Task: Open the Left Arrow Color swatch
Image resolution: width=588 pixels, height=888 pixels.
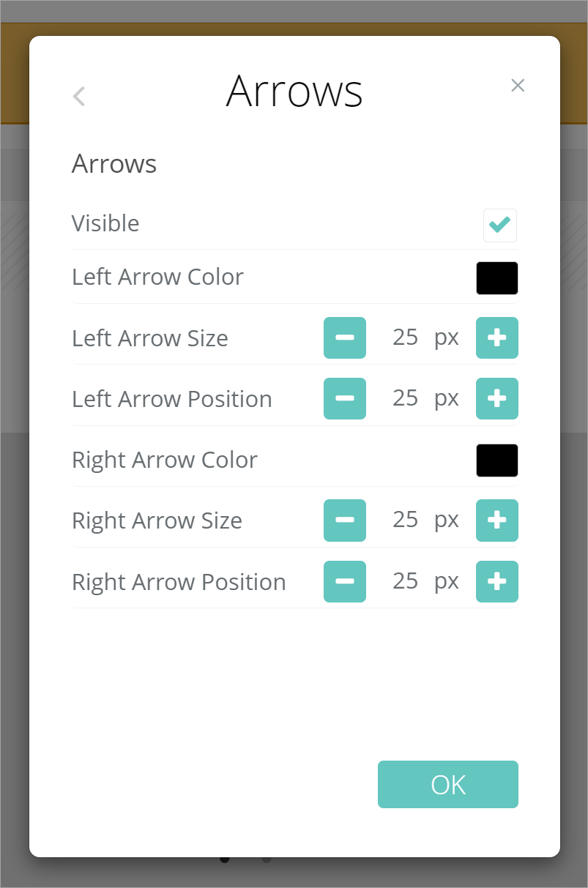Action: click(x=497, y=278)
